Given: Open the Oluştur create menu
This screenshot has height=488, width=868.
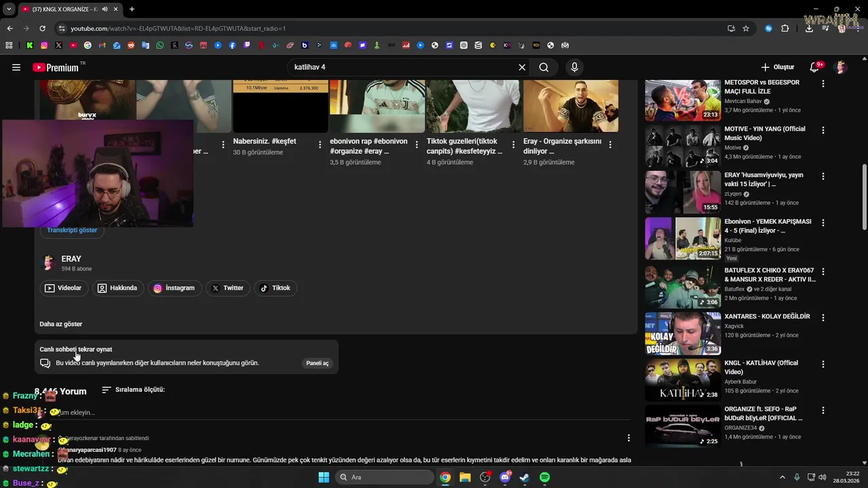Looking at the screenshot, I should tap(777, 67).
